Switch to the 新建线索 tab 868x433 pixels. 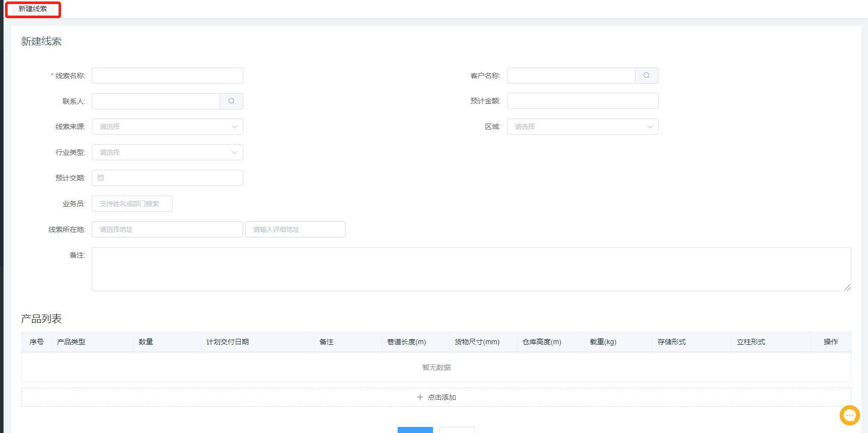pyautogui.click(x=33, y=9)
